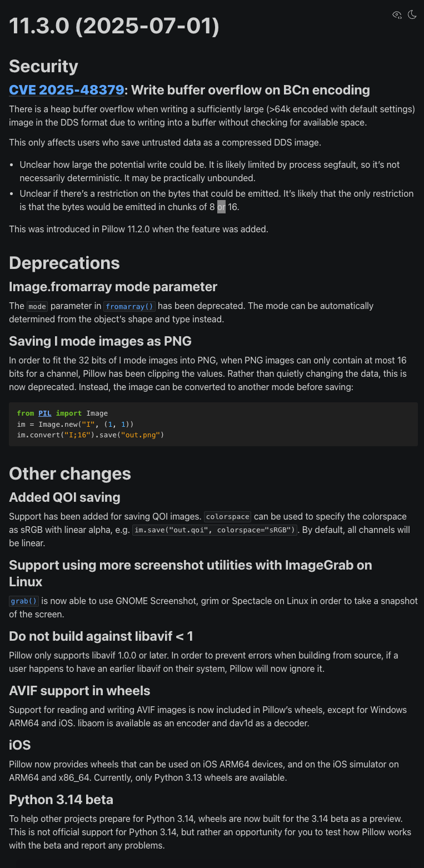Open the grab() function reference

coord(24,601)
